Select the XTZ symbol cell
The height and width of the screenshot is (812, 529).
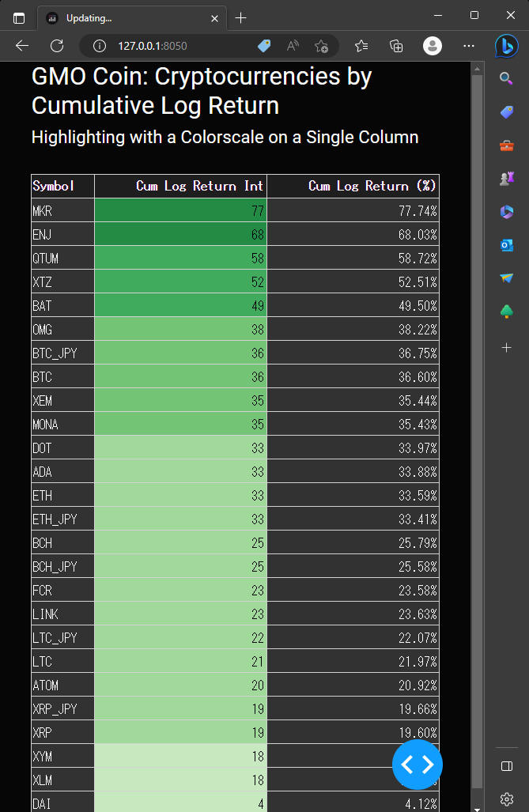pos(62,281)
